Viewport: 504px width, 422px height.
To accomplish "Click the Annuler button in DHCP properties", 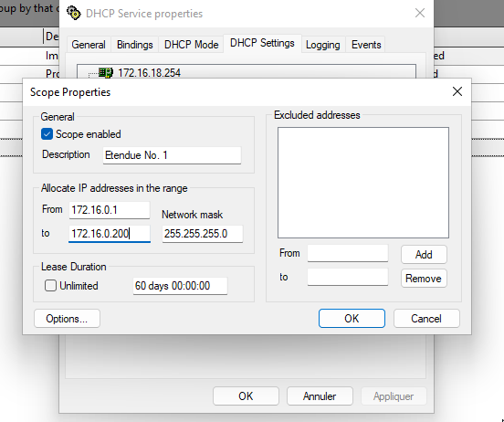I will point(320,396).
